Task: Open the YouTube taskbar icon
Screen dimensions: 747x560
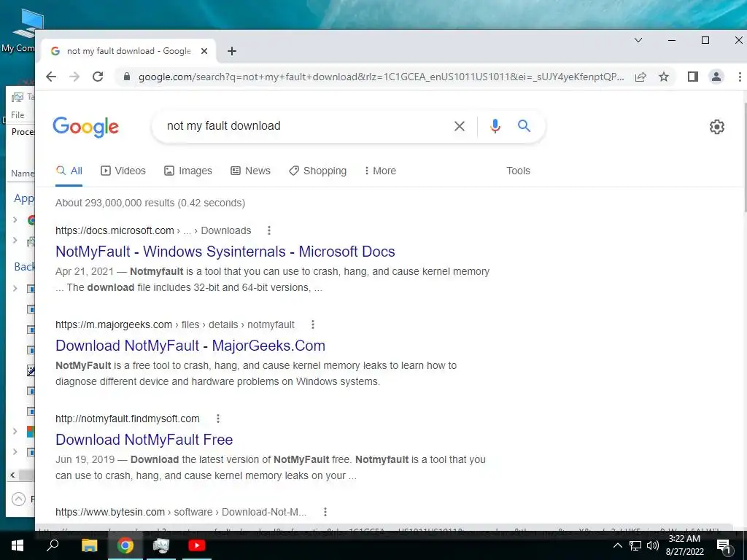Action: (196, 545)
